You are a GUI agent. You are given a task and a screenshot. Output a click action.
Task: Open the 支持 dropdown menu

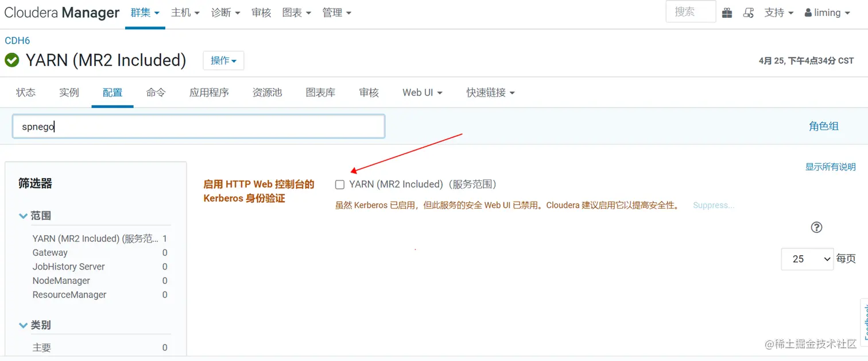click(779, 13)
